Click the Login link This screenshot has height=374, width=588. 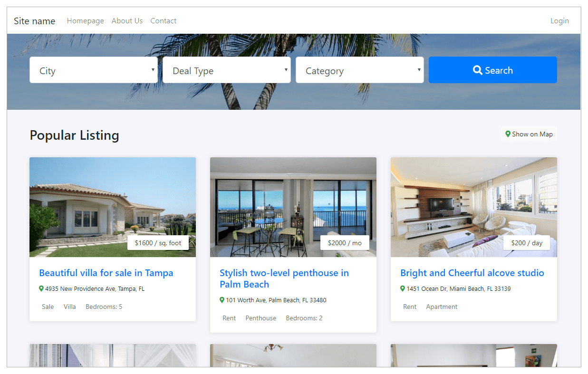[559, 20]
